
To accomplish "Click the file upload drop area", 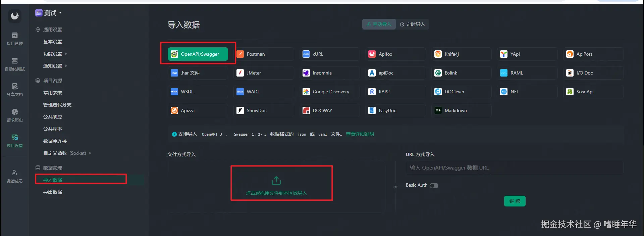I will (276, 187).
